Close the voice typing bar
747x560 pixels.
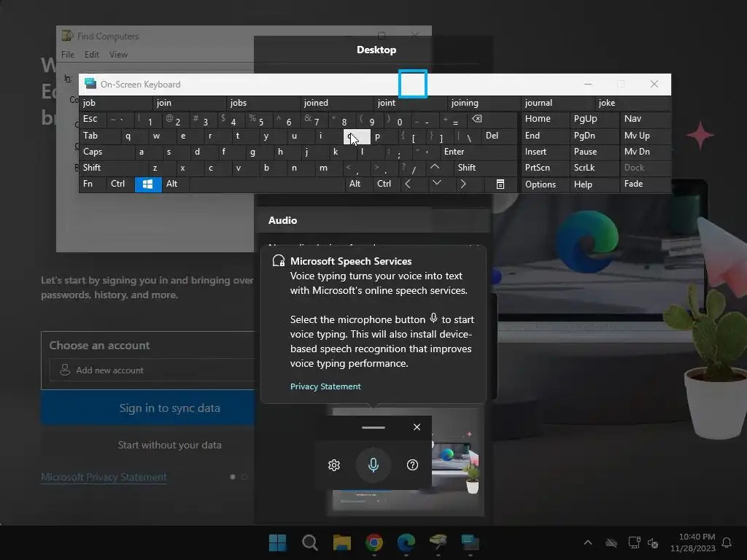point(417,427)
